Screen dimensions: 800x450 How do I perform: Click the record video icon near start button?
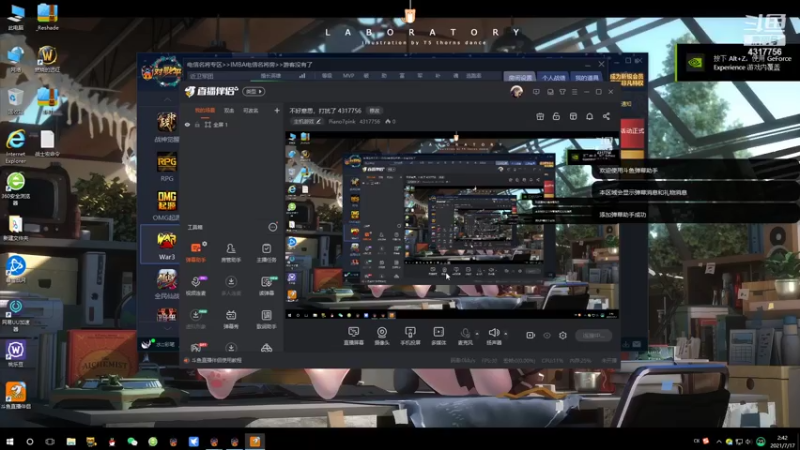pyautogui.click(x=531, y=335)
